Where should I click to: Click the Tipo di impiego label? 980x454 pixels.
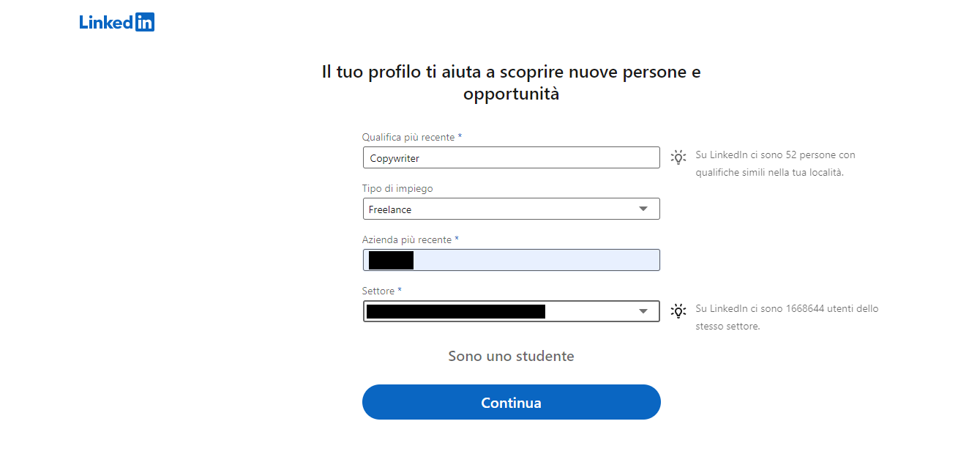pos(397,188)
